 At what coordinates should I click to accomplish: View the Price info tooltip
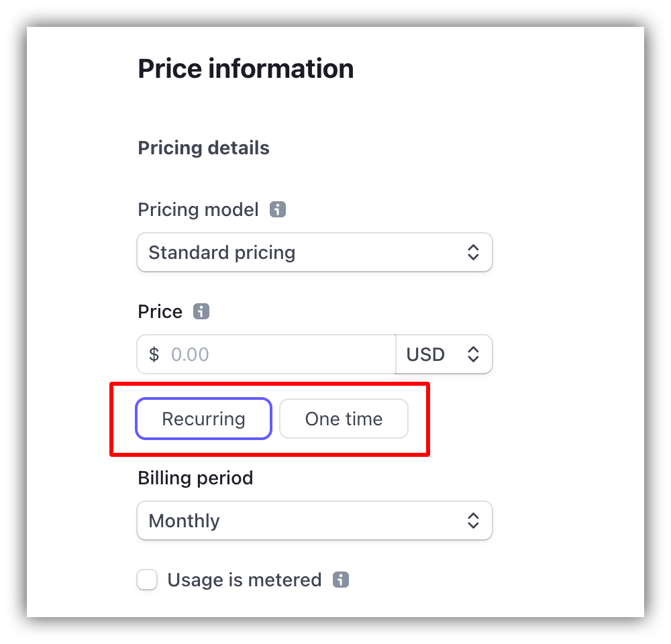[199, 311]
